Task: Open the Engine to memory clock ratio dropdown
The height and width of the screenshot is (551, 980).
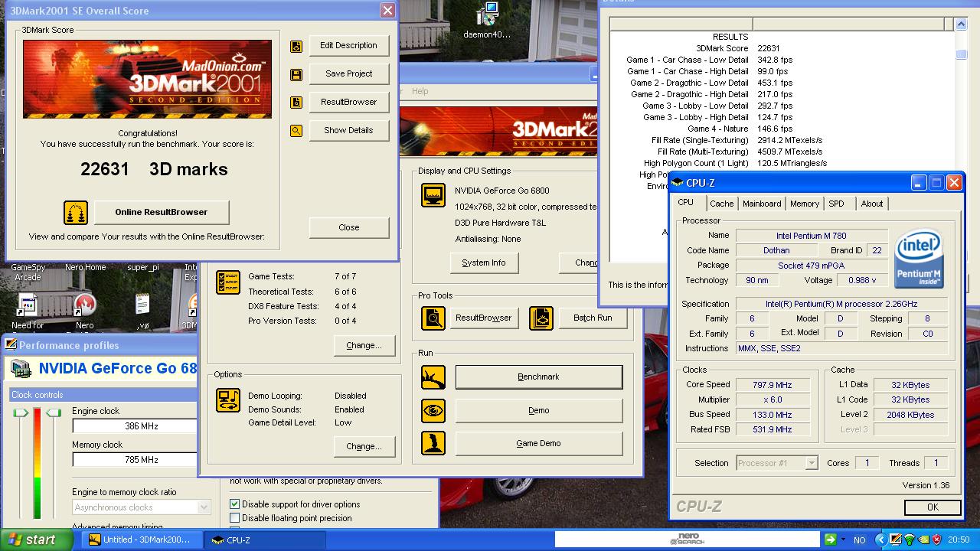Action: tap(204, 507)
